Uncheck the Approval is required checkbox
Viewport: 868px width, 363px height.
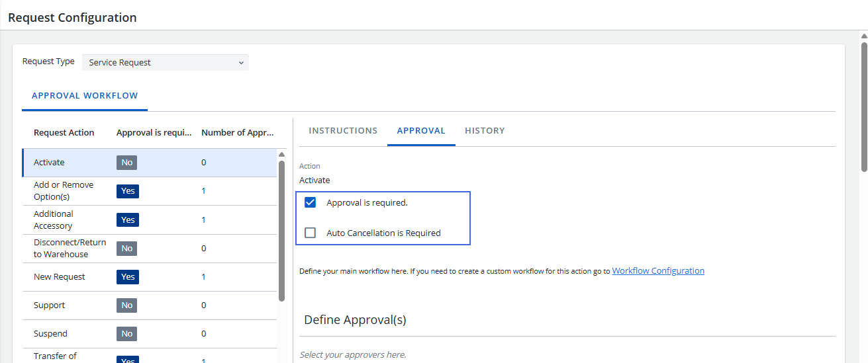coord(310,202)
